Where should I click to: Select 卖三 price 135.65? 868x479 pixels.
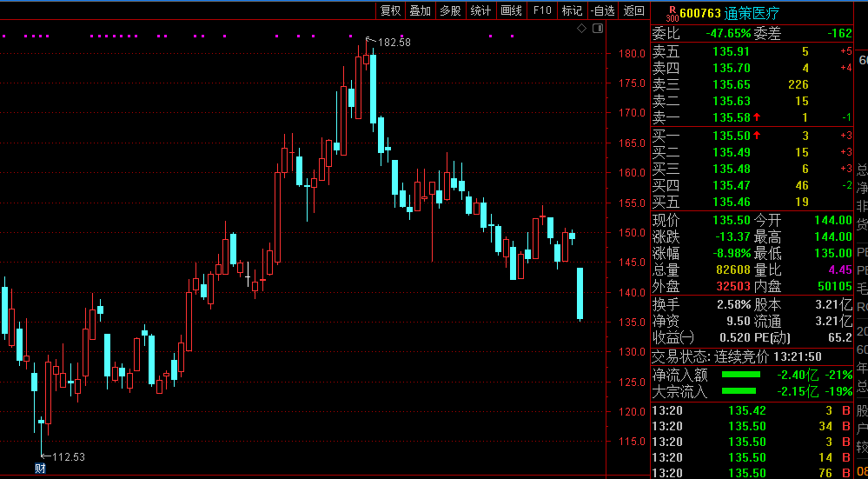pos(731,84)
